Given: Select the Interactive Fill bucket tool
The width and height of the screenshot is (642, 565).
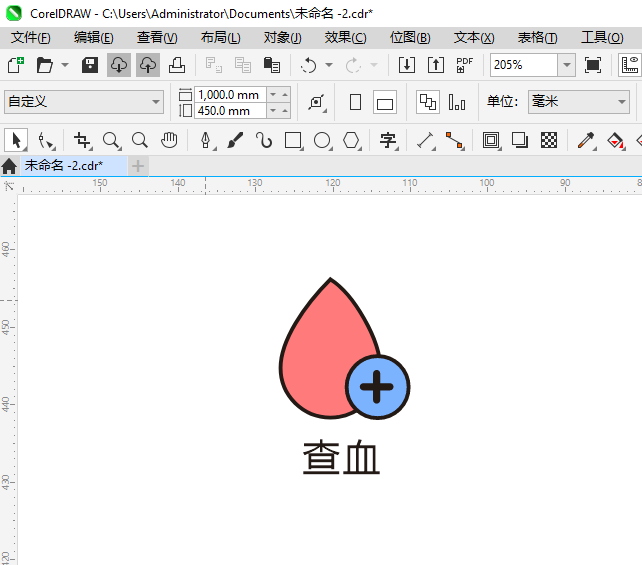Looking at the screenshot, I should (615, 140).
